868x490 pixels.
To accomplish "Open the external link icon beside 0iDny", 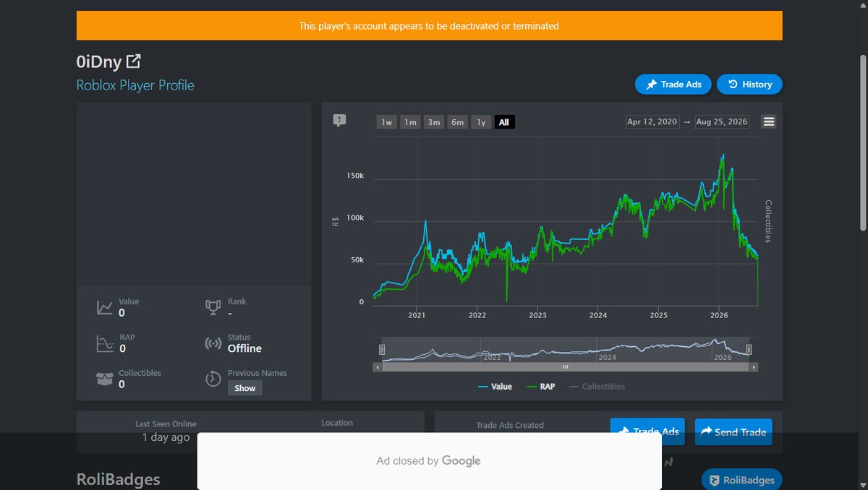I will click(133, 61).
